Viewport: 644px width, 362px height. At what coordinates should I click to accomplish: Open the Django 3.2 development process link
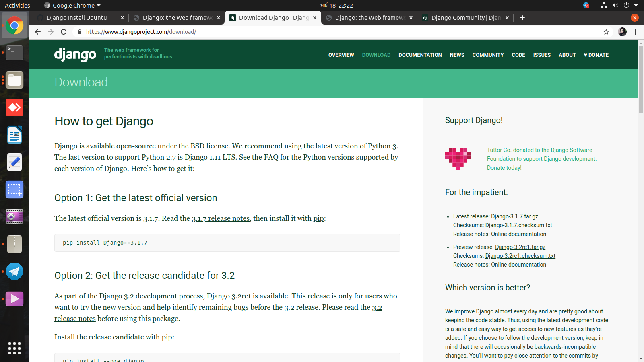pos(151,296)
